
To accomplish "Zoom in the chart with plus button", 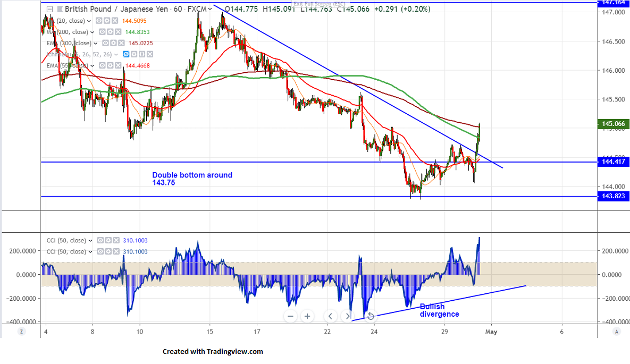I will pos(307,316).
